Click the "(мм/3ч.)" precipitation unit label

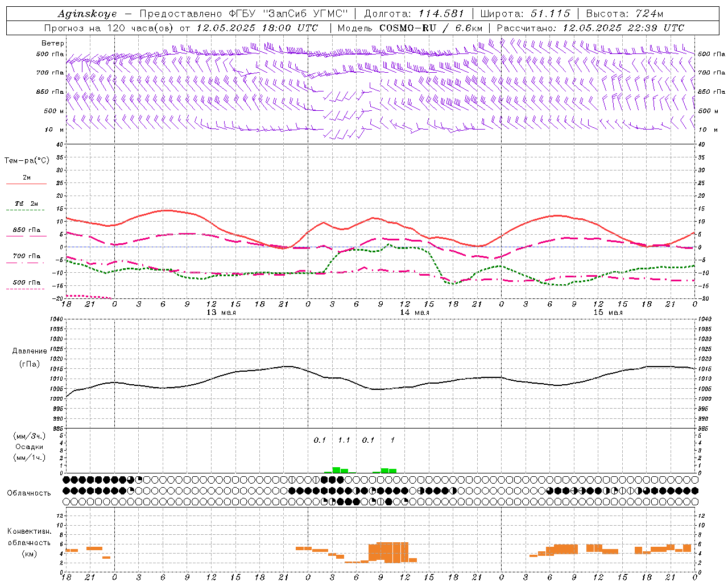(x=29, y=436)
